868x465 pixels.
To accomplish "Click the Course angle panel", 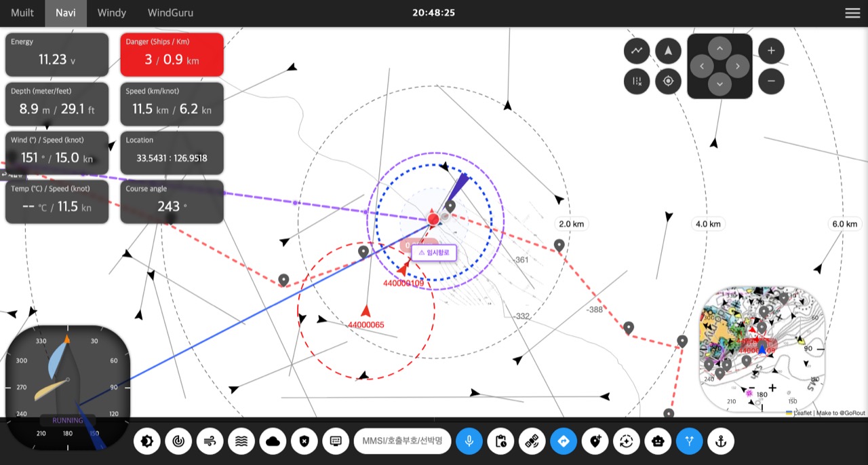I will [172, 201].
